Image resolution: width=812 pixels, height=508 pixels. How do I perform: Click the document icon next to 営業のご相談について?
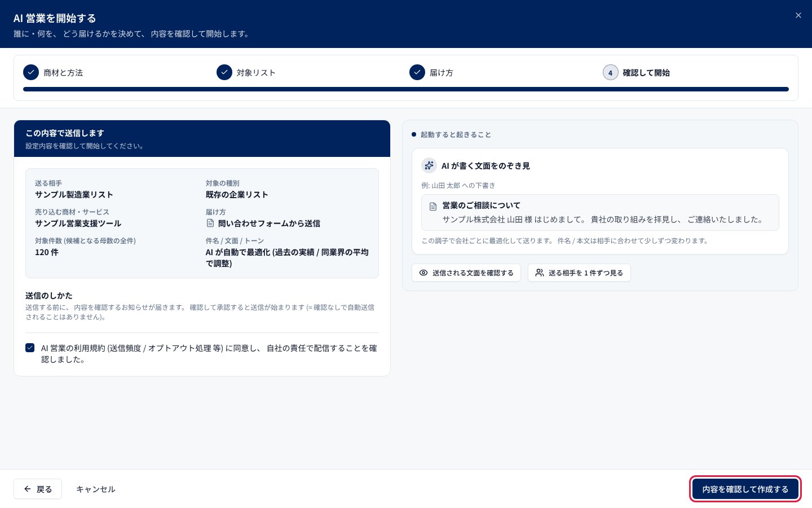(433, 207)
